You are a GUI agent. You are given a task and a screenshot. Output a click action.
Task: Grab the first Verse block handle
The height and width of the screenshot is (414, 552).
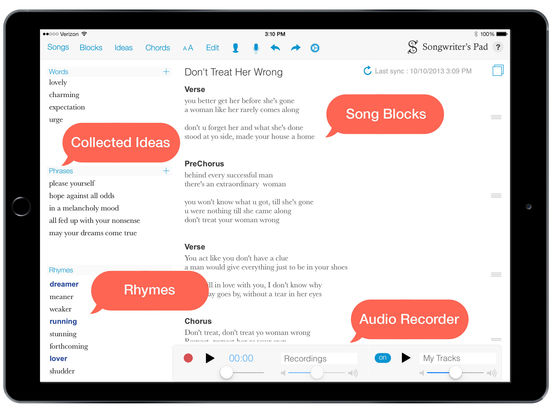pyautogui.click(x=496, y=117)
